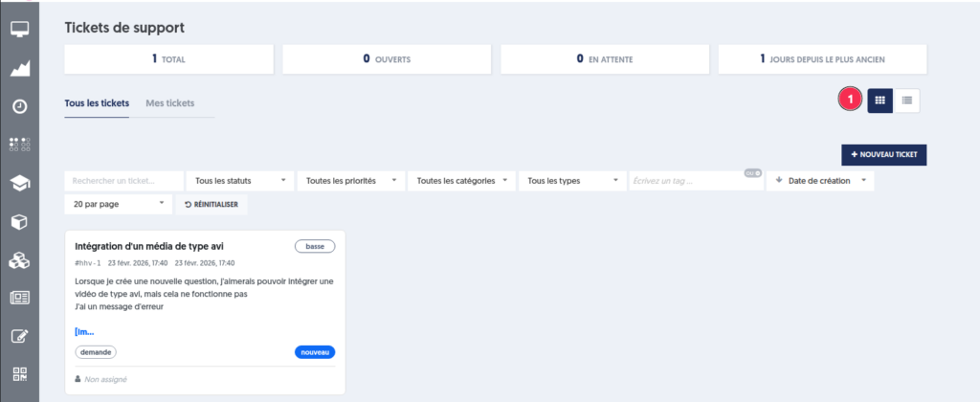Image resolution: width=980 pixels, height=402 pixels.
Task: Select the Tous les tickets tab
Action: coord(97,102)
